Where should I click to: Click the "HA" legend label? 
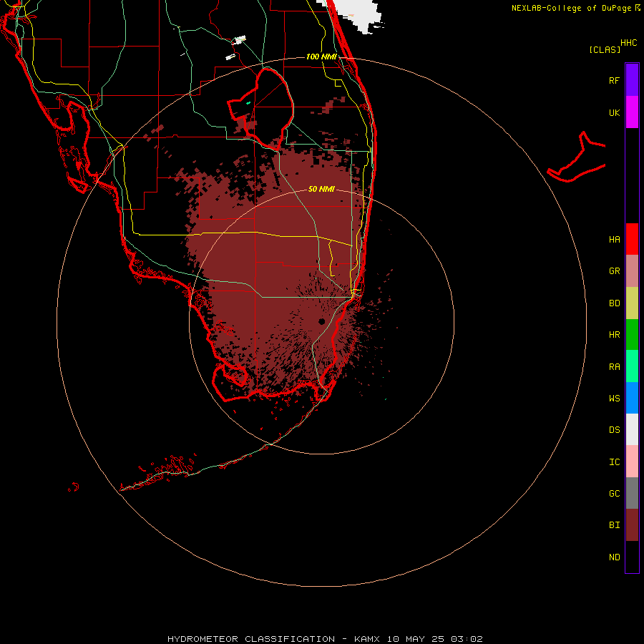[614, 240]
